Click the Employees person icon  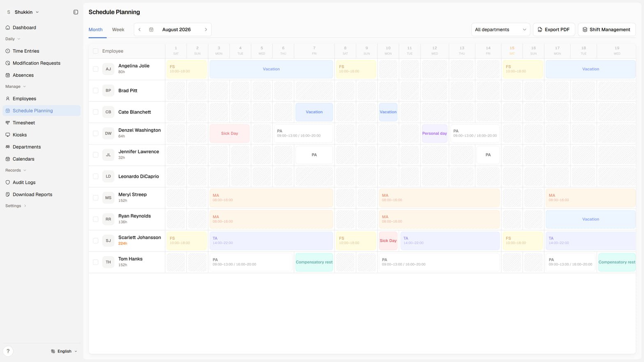[x=8, y=99]
